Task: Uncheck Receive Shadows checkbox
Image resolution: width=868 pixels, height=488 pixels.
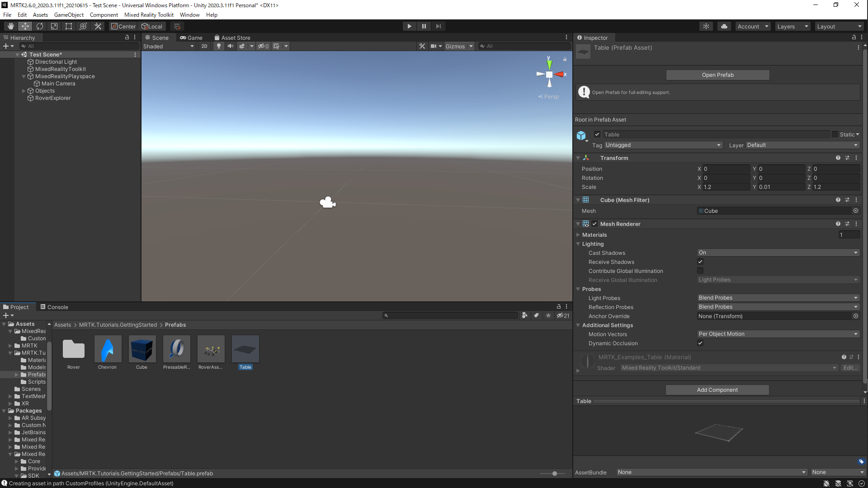Action: [x=700, y=262]
